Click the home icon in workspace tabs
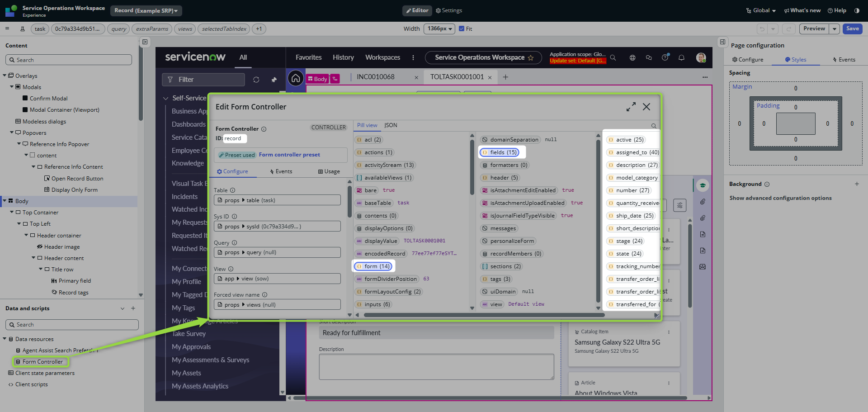Viewport: 868px width, 412px height. click(x=296, y=79)
